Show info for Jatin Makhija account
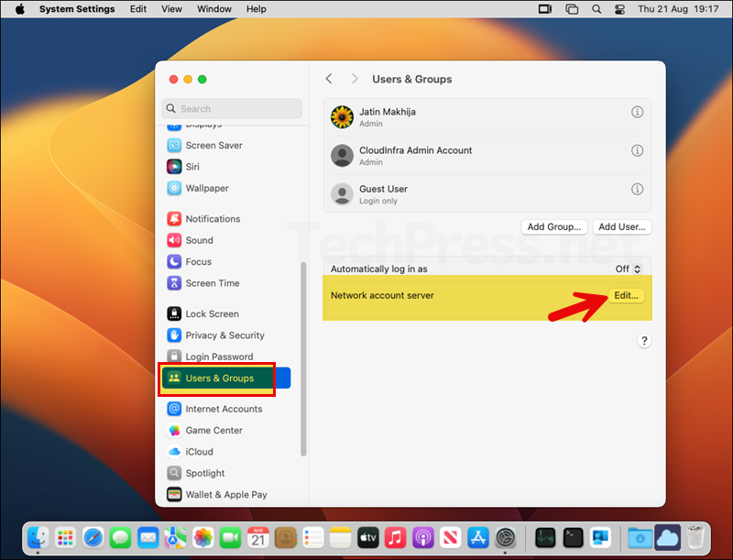 pyautogui.click(x=637, y=112)
